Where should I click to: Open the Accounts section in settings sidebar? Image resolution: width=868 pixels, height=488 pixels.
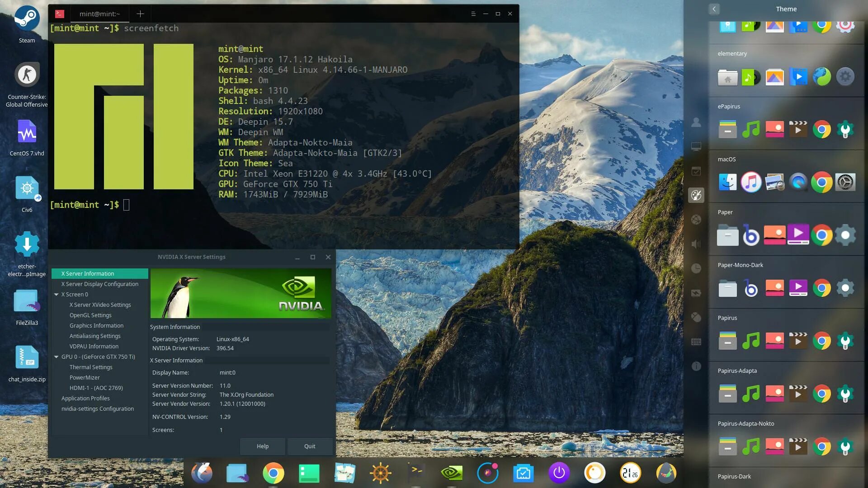pos(696,122)
